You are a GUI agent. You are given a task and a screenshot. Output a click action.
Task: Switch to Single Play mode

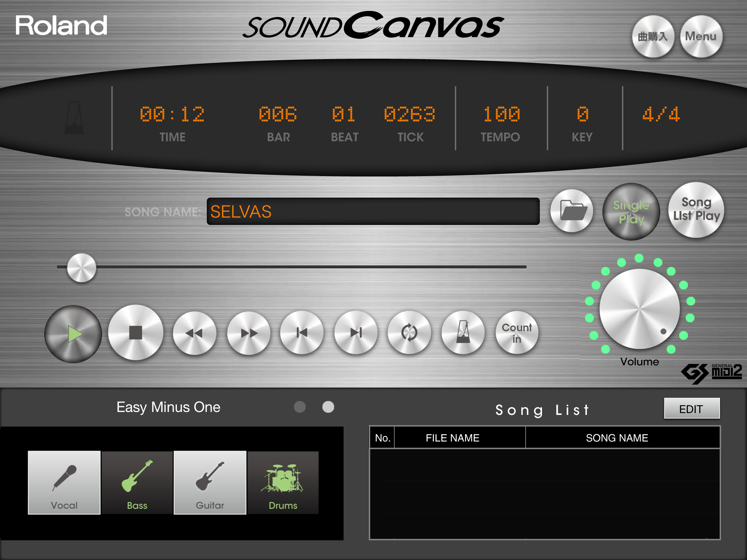(x=631, y=212)
